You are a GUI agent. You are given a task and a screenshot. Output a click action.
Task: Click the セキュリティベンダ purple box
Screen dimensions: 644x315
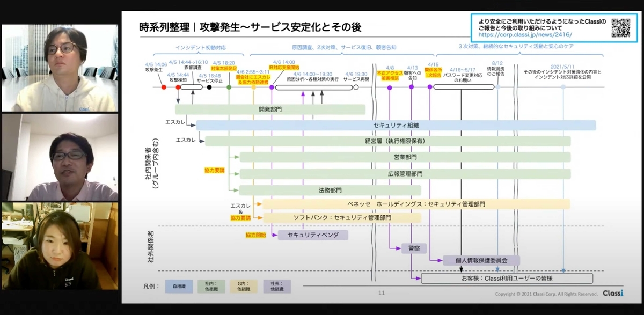click(313, 235)
